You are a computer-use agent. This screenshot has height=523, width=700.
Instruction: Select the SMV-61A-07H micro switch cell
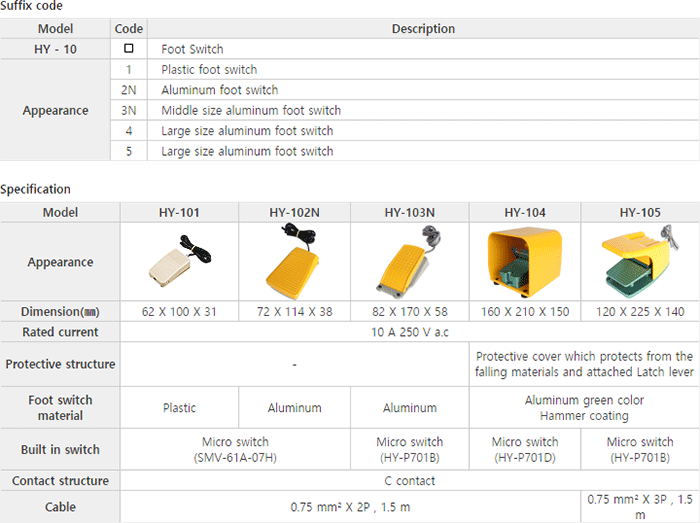[x=236, y=449]
